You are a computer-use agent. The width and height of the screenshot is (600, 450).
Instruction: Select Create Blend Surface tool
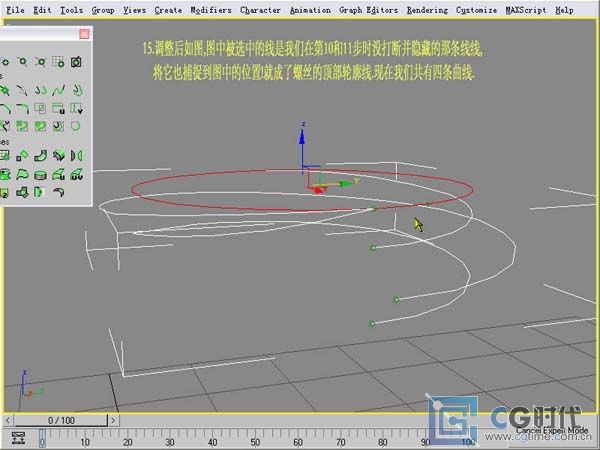40,156
